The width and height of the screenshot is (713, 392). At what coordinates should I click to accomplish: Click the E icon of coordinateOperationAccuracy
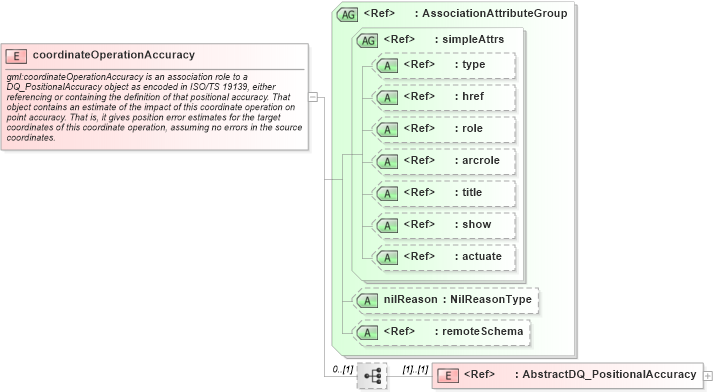click(16, 56)
